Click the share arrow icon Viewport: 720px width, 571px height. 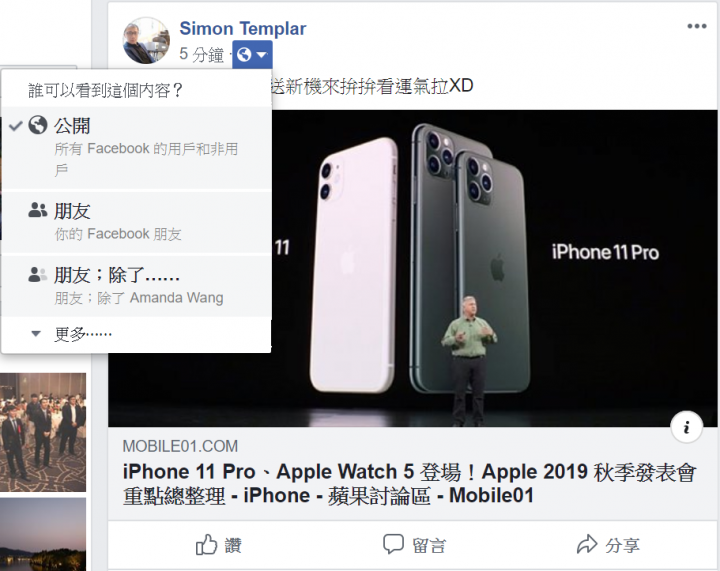point(587,544)
